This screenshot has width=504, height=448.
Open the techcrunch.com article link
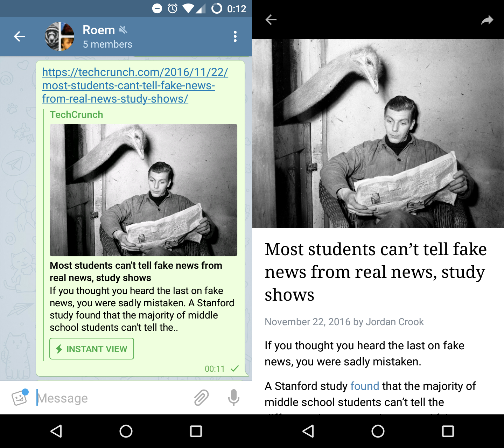[135, 85]
